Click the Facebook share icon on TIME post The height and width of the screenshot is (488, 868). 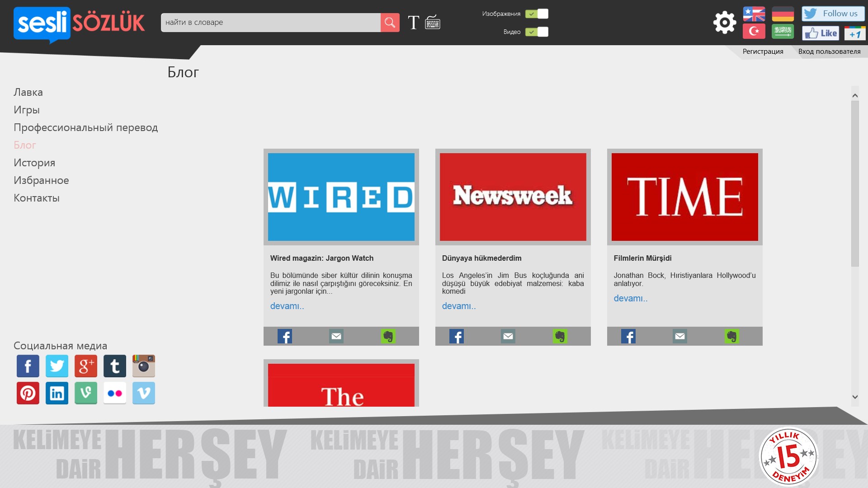[628, 336]
